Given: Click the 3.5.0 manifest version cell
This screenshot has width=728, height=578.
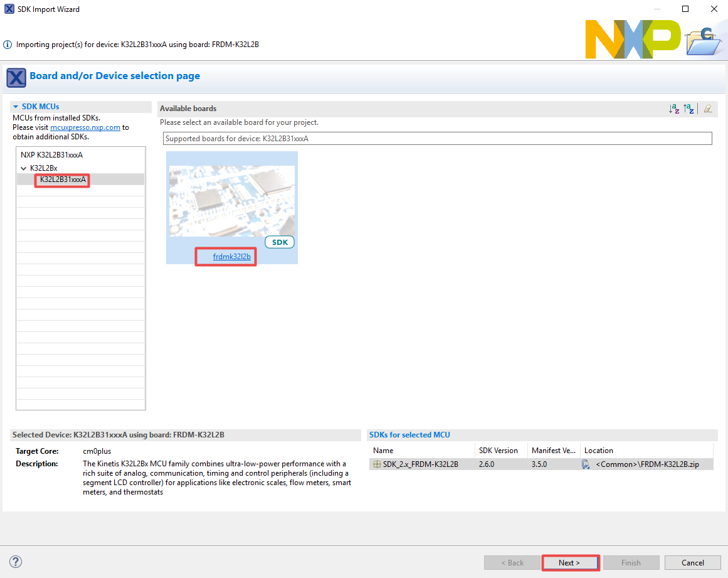Looking at the screenshot, I should coord(539,464).
